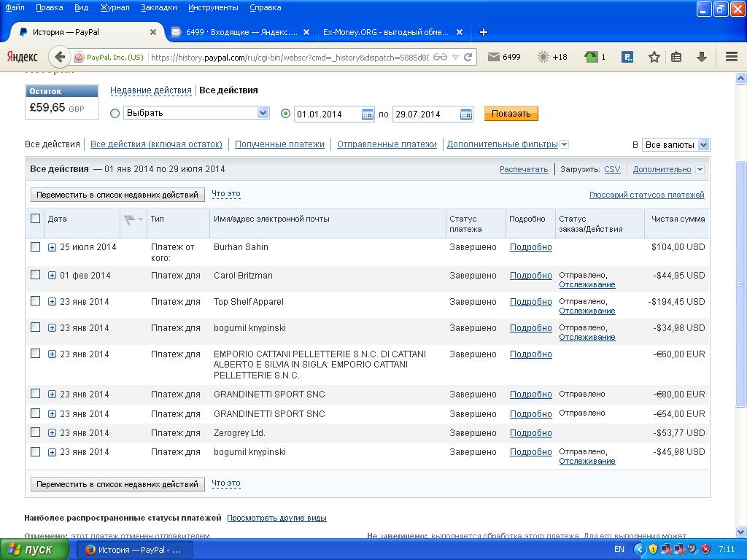Open downloads with the down arrow icon
The width and height of the screenshot is (747, 560).
[x=701, y=57]
